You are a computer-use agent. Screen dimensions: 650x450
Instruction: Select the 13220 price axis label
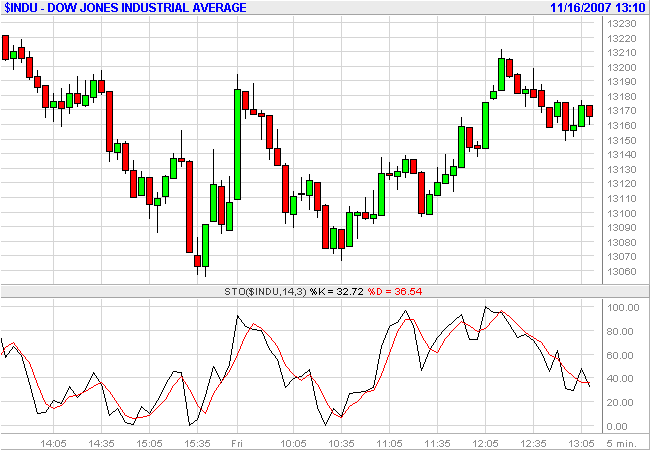coord(621,39)
